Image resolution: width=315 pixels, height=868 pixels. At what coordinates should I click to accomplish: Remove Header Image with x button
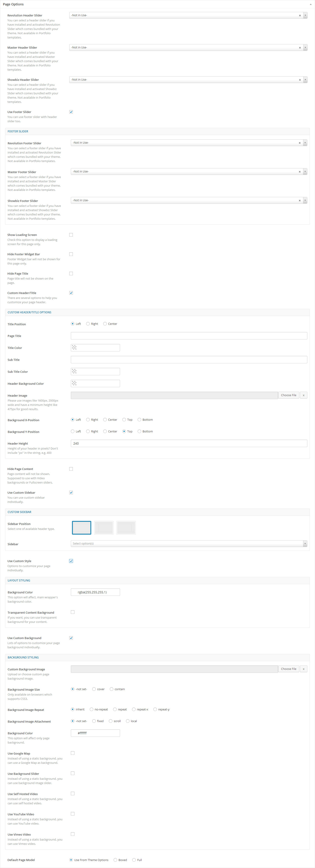click(x=303, y=395)
